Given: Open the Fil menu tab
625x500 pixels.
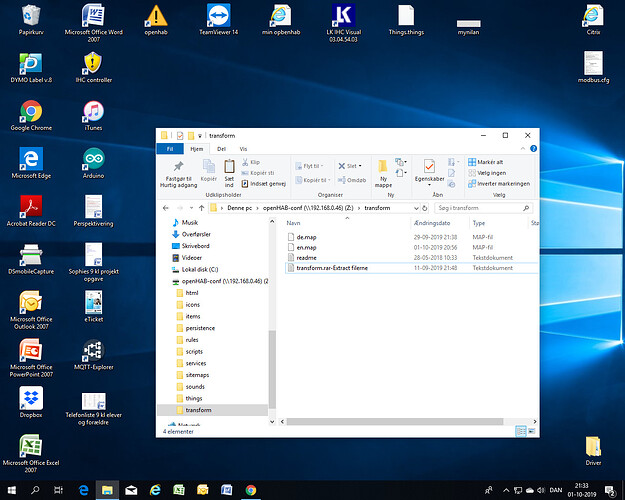Looking at the screenshot, I should click(x=170, y=149).
